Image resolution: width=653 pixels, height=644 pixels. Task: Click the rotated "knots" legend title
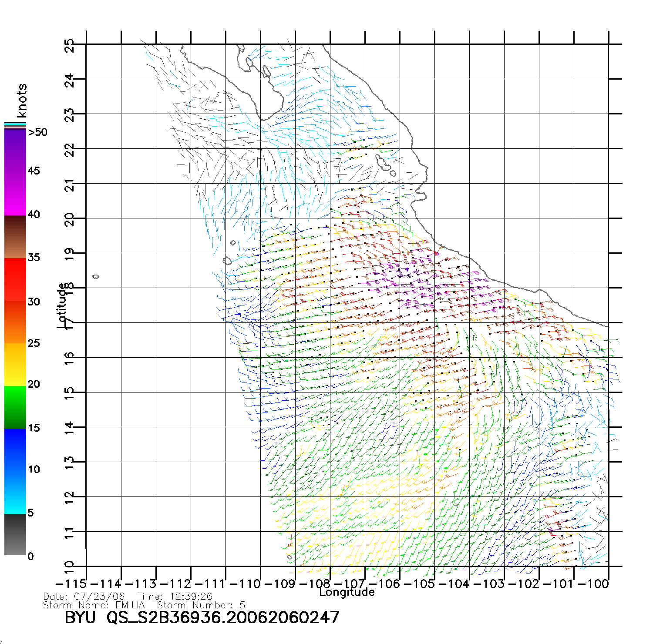coord(22,101)
